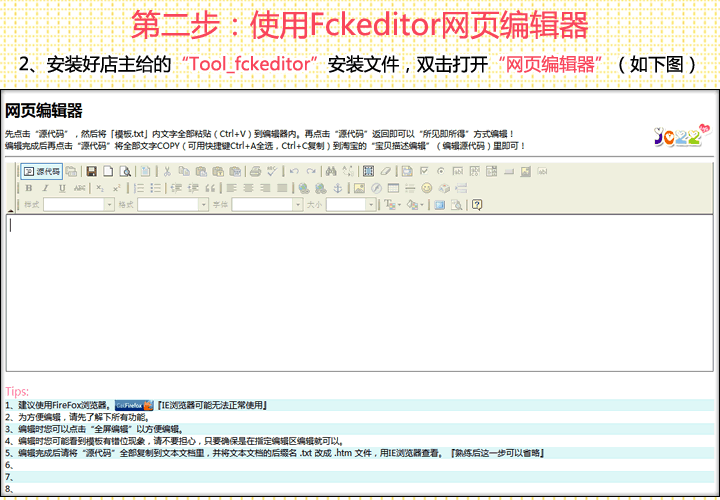The image size is (720, 500).
Task: Insert a checkbox form field
Action: click(x=424, y=171)
